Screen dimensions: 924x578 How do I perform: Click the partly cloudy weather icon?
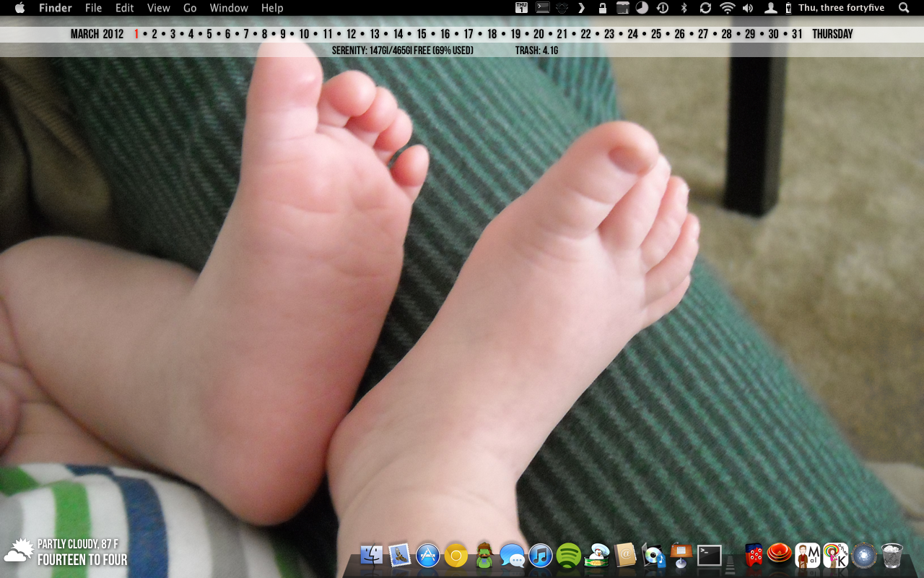tap(19, 551)
